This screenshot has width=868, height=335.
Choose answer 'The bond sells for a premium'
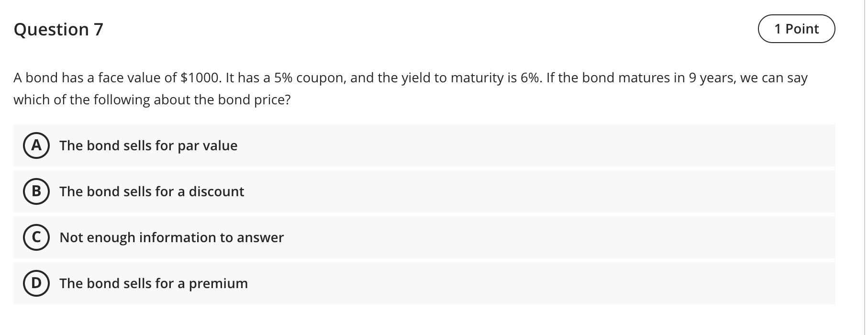pyautogui.click(x=154, y=283)
